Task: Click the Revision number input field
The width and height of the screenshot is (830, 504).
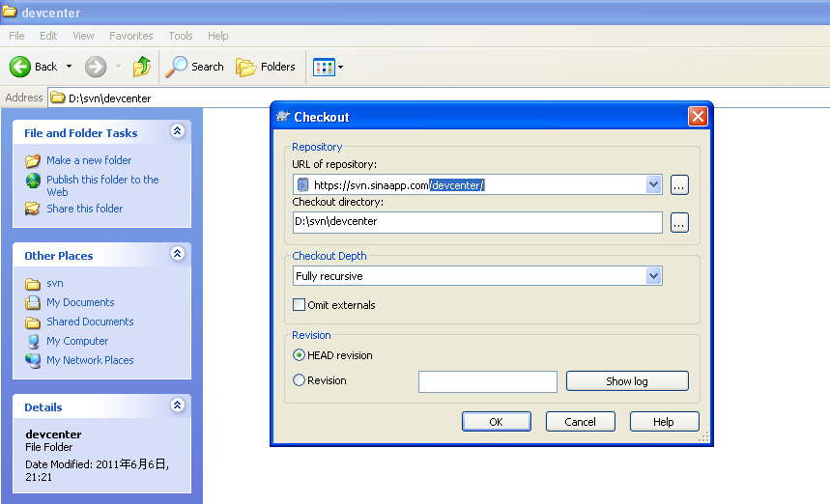Action: point(487,381)
